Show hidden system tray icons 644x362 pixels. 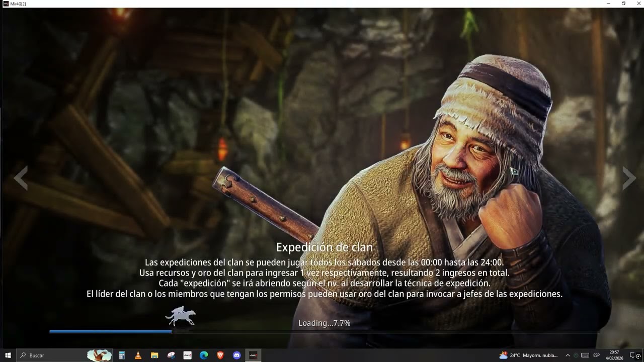pyautogui.click(x=568, y=355)
